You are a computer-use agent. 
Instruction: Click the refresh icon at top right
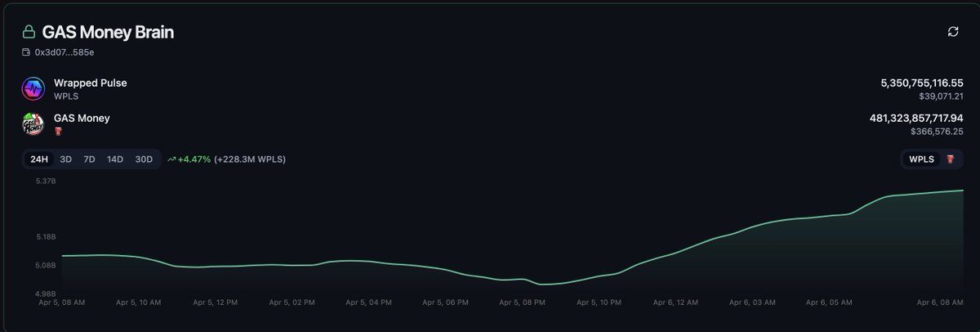[952, 32]
